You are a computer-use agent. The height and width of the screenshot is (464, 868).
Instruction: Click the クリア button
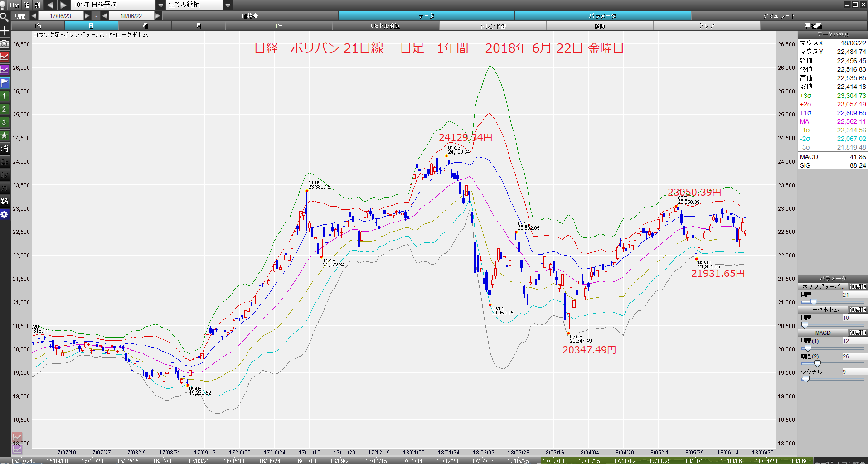click(x=706, y=26)
